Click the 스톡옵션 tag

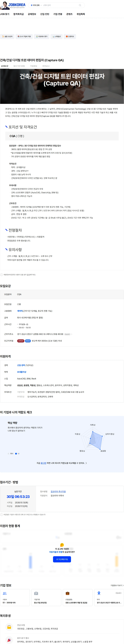tap(56, 37)
